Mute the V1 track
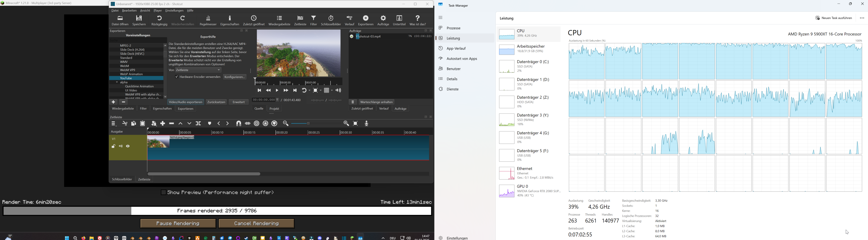The width and height of the screenshot is (868, 240). click(121, 147)
